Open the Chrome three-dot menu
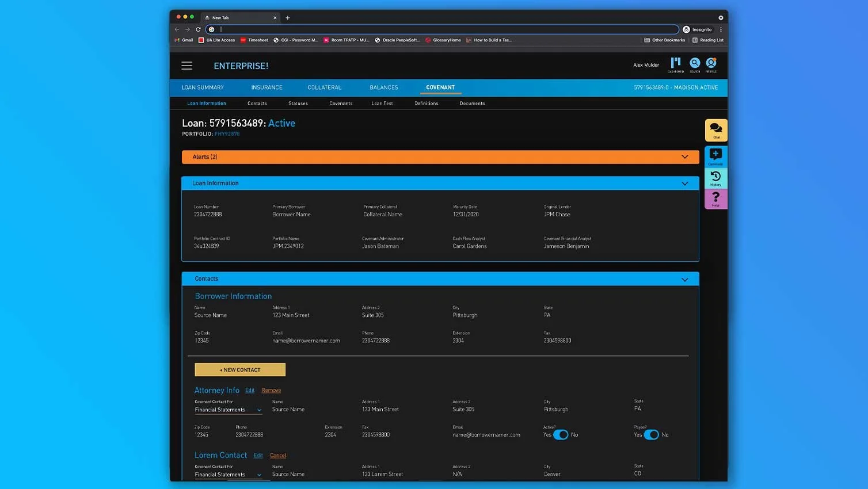Viewport: 868px width, 489px height. pyautogui.click(x=721, y=29)
